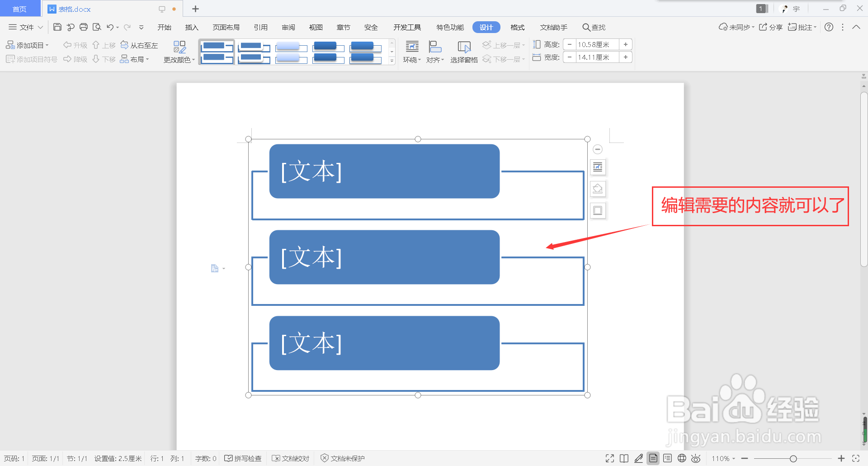
Task: Click Document Unprotected (文档未保护) status
Action: [x=343, y=458]
